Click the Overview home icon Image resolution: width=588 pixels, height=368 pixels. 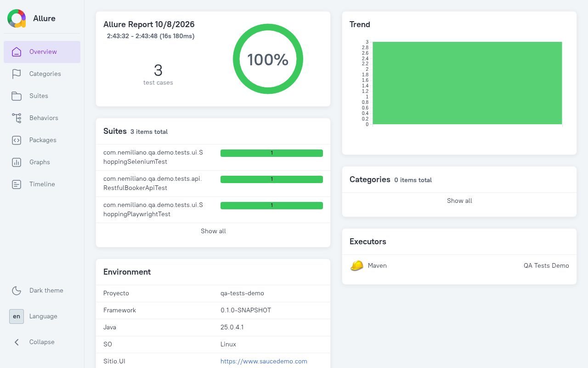click(17, 52)
